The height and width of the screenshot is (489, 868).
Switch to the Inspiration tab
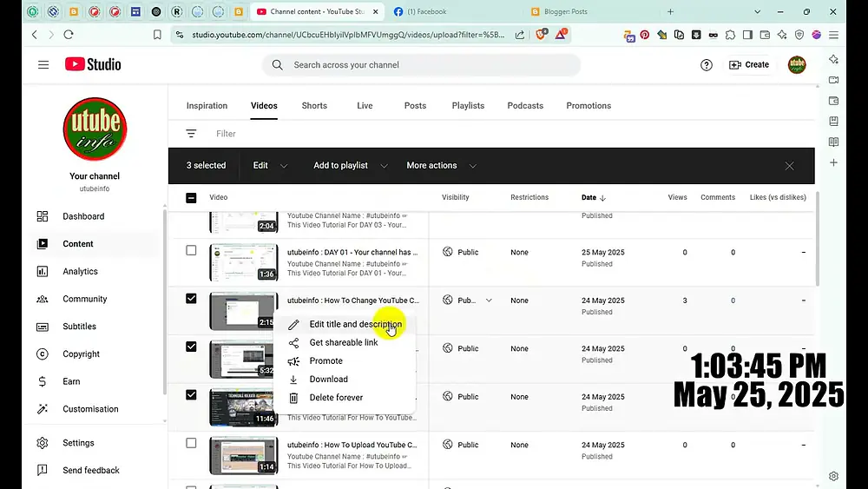(207, 106)
